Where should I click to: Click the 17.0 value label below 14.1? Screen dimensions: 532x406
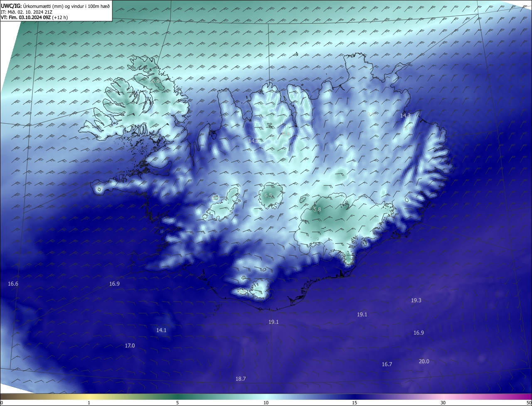tap(130, 346)
